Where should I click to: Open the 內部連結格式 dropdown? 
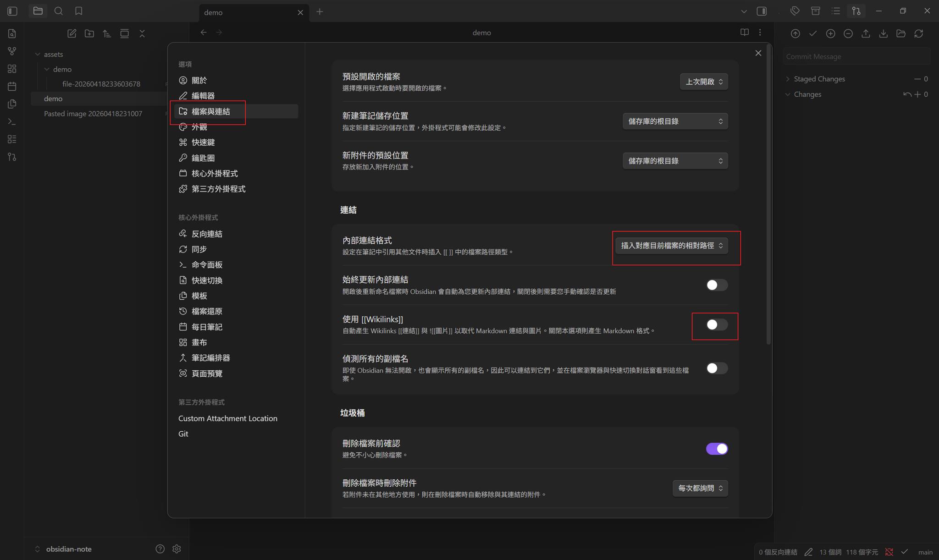671,246
